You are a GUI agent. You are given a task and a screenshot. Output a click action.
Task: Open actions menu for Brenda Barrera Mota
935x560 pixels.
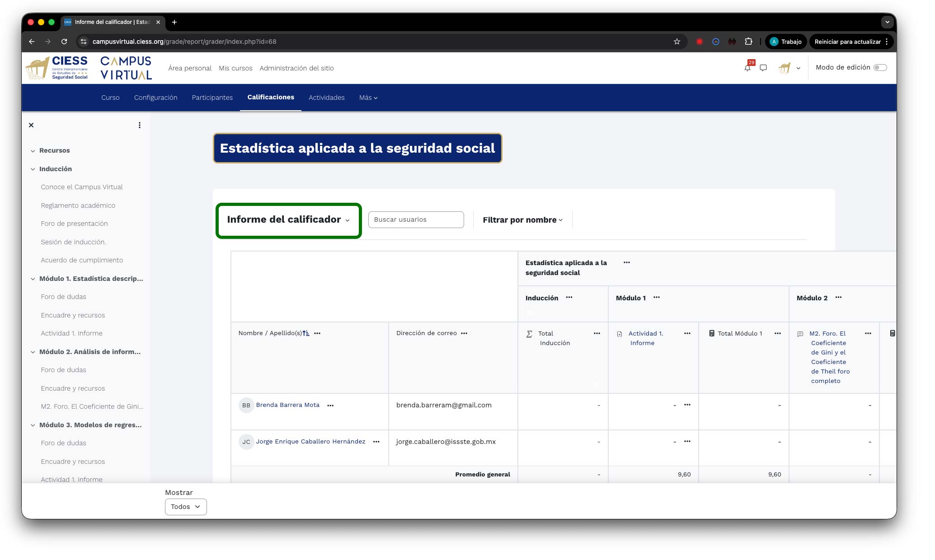pyautogui.click(x=330, y=406)
